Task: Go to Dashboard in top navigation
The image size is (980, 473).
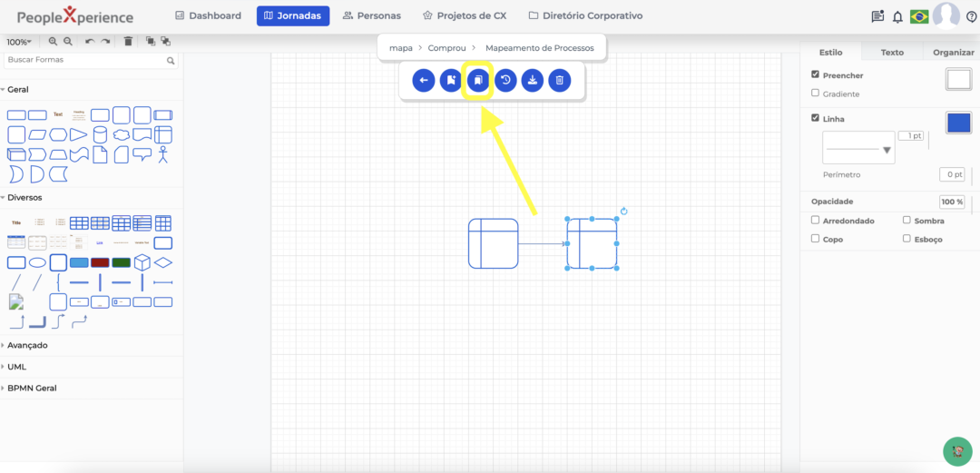Action: point(208,15)
